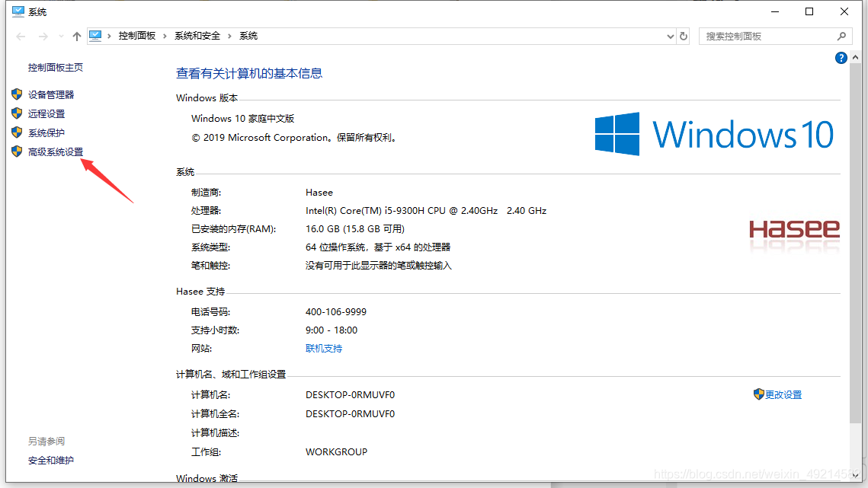Click the scrollbar up arrow
This screenshot has height=488, width=868.
[x=855, y=58]
